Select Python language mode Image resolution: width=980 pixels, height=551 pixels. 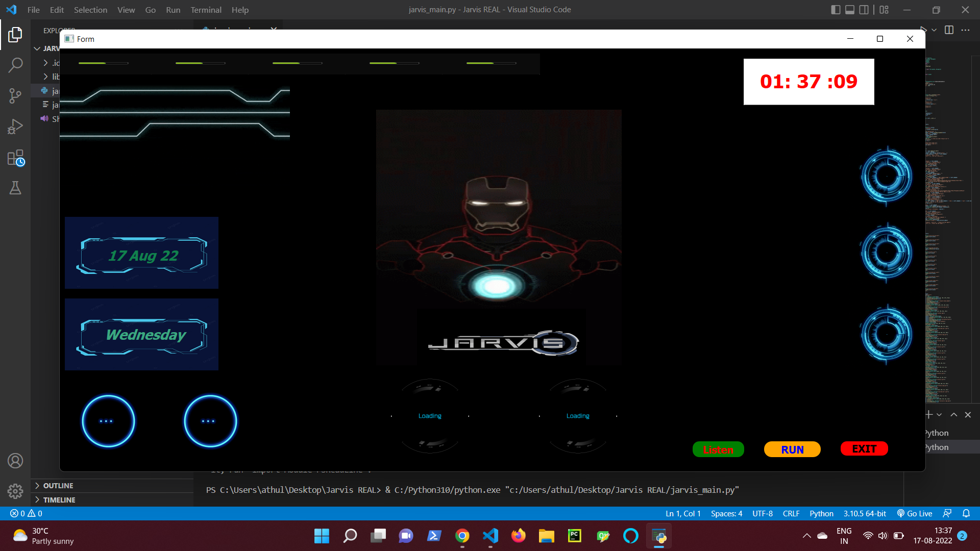click(x=821, y=514)
